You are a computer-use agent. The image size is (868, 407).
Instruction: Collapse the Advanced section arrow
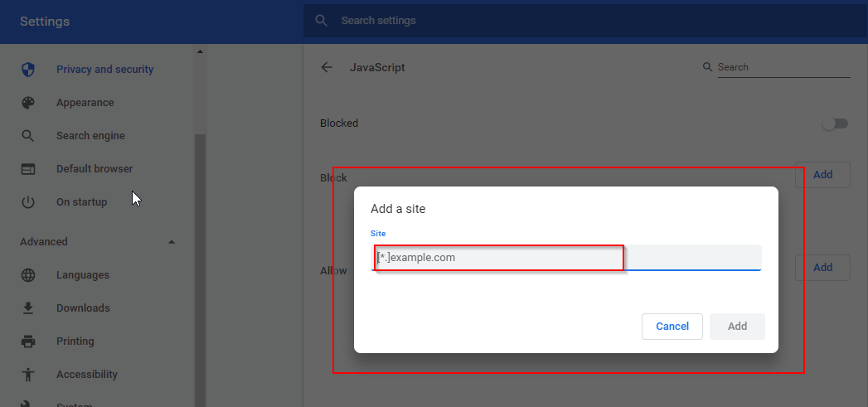[x=172, y=242]
